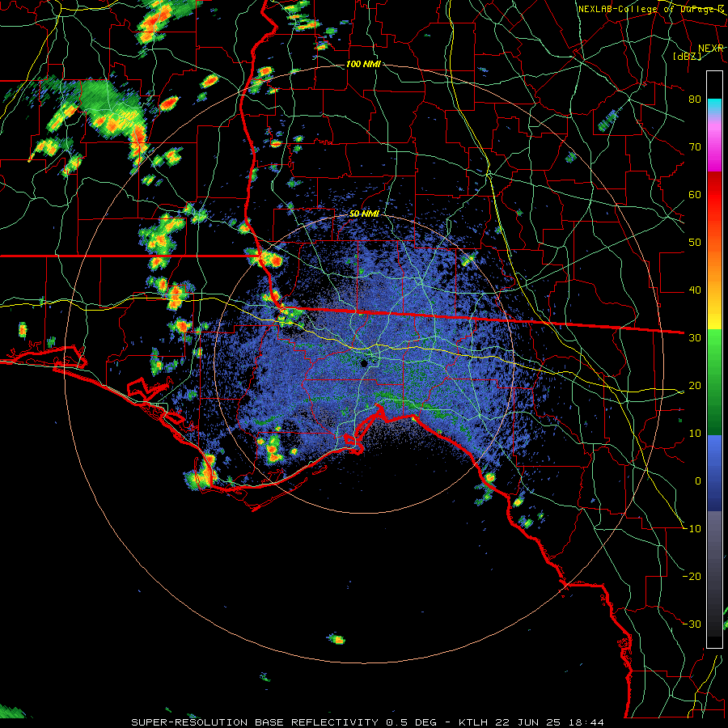This screenshot has width=728, height=728.
Task: Click the -30 value on the dBZ scale
Action: [x=692, y=624]
